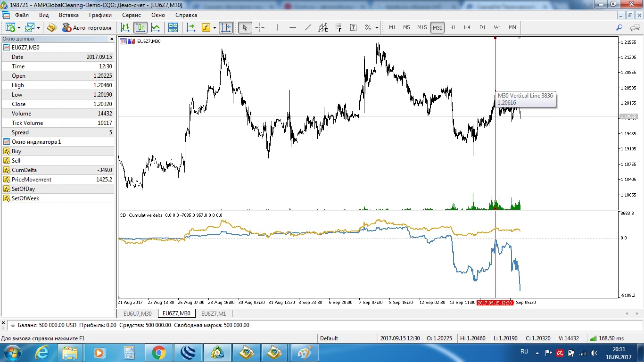Switch timeframe to M15
The width and height of the screenshot is (644, 362).
coord(422,27)
